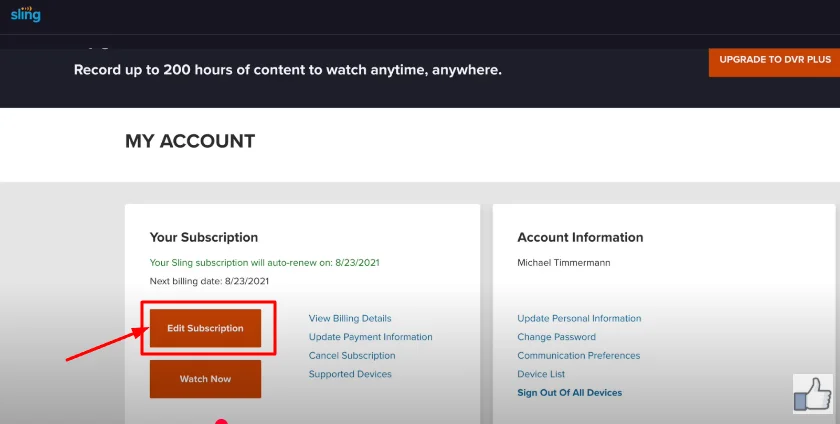Click the MY ACCOUNT heading

(190, 142)
